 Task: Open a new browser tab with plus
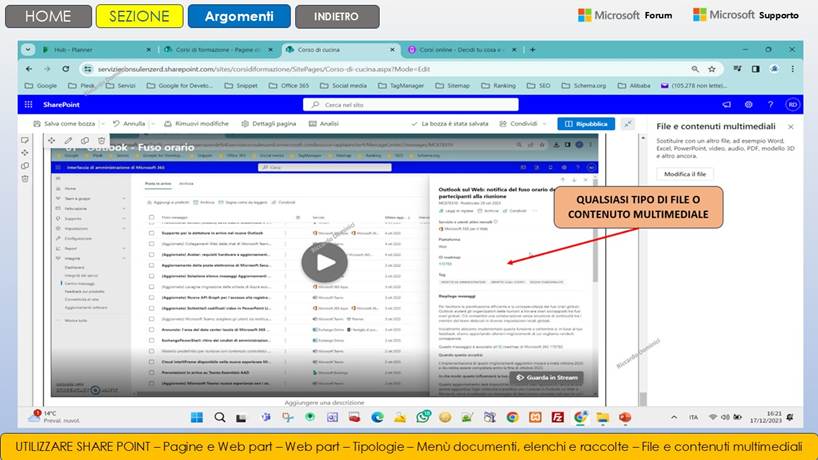coord(532,50)
